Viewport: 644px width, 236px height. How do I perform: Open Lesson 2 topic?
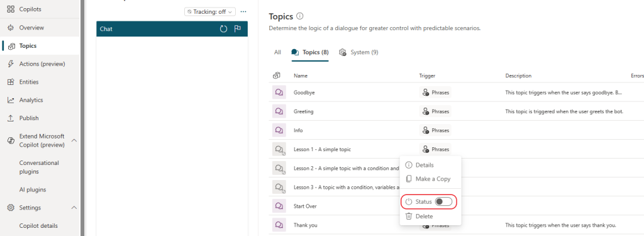(347, 168)
